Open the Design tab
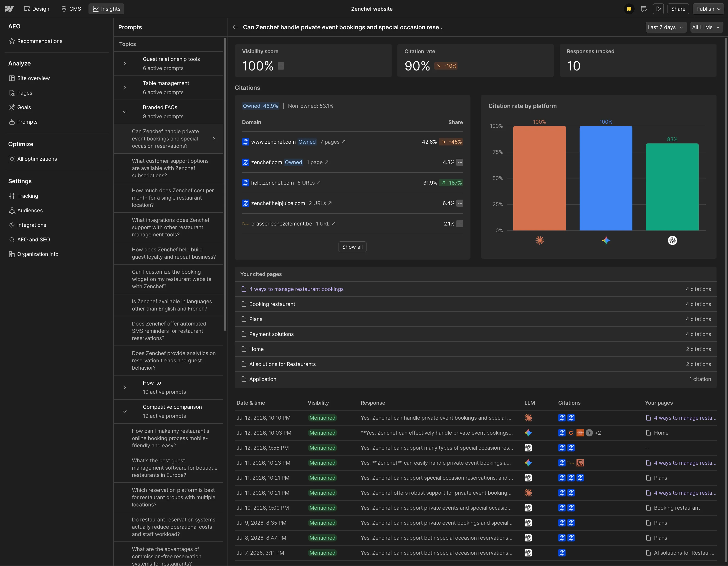Image resolution: width=728 pixels, height=566 pixels. [x=37, y=9]
